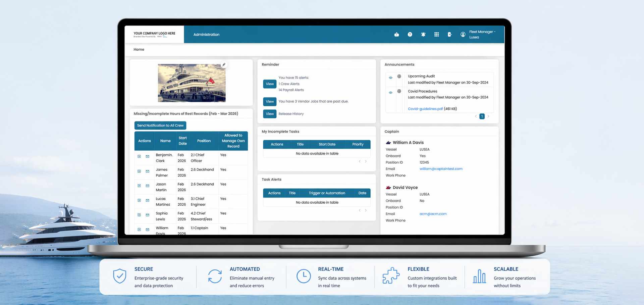Toggle eye icon for Upcoming Audit announcement
This screenshot has height=305, width=644.
pyautogui.click(x=390, y=78)
